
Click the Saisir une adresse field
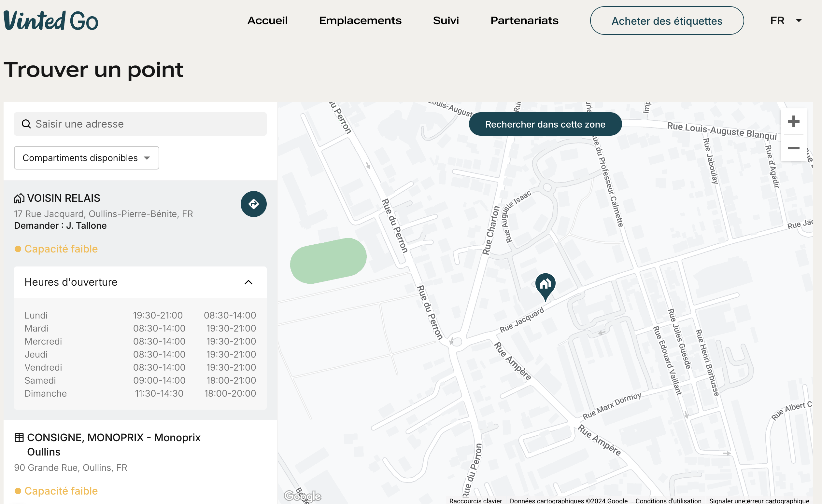coord(100,124)
